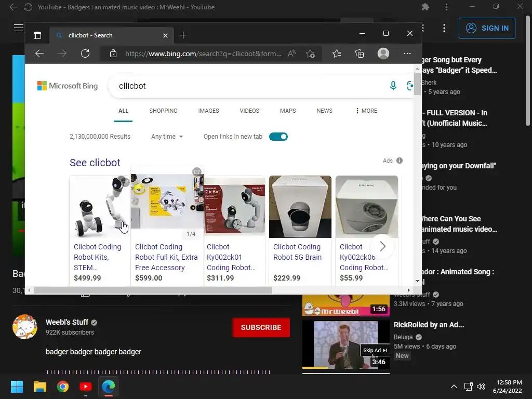The image size is (532, 399).
Task: Open File Explorer from the taskbar
Action: pyautogui.click(x=39, y=387)
